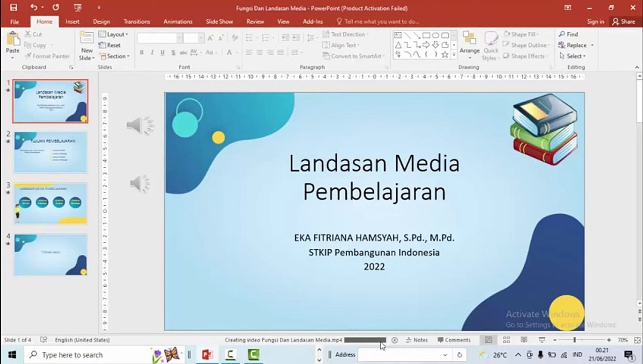
Task: Switch to the Slide Show tab
Action: 219,22
